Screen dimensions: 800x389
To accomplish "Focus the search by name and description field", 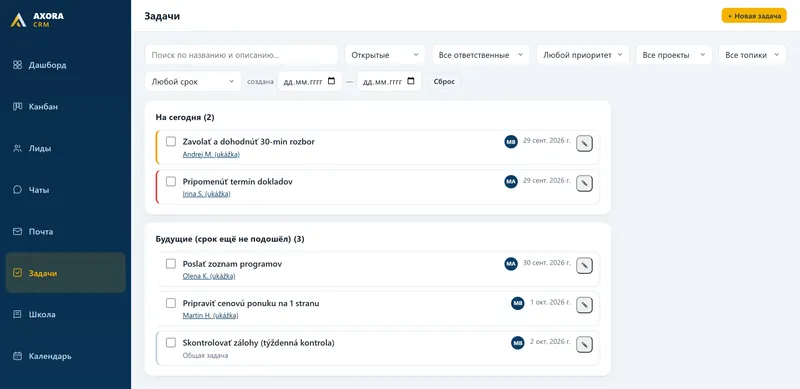I will tap(241, 55).
